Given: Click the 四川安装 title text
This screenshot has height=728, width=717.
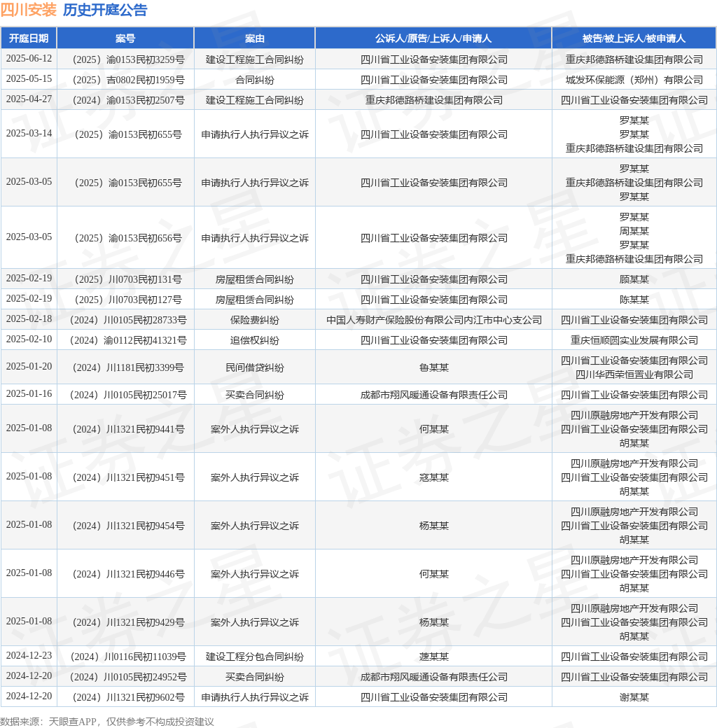Looking at the screenshot, I should coord(29,10).
